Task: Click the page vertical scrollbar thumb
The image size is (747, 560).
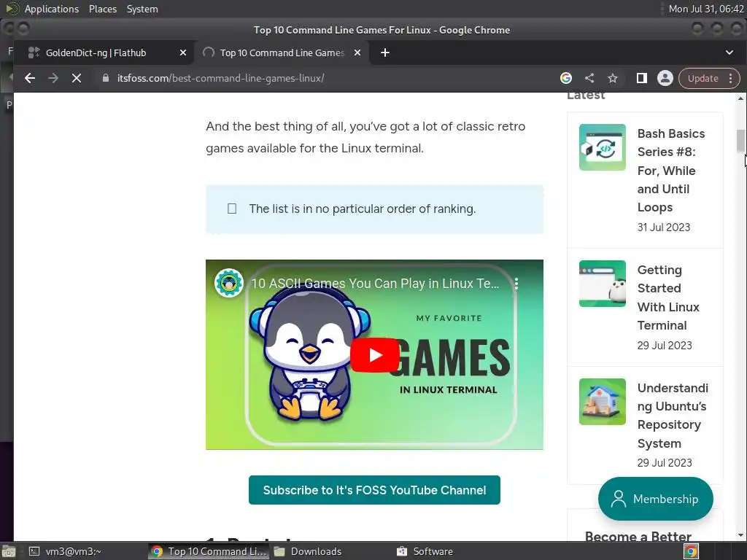Action: coord(740,141)
